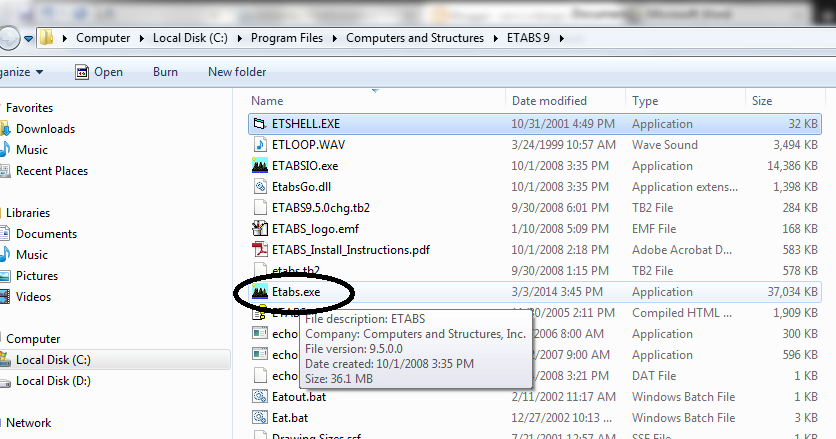Sort files by the Name column header
Image resolution: width=836 pixels, height=439 pixels.
click(376, 101)
